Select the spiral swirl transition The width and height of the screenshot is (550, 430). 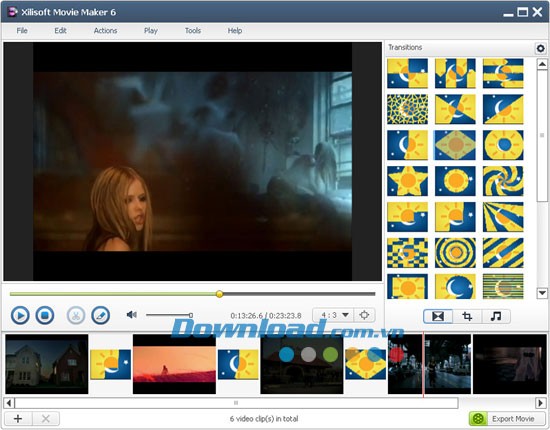[x=503, y=181]
